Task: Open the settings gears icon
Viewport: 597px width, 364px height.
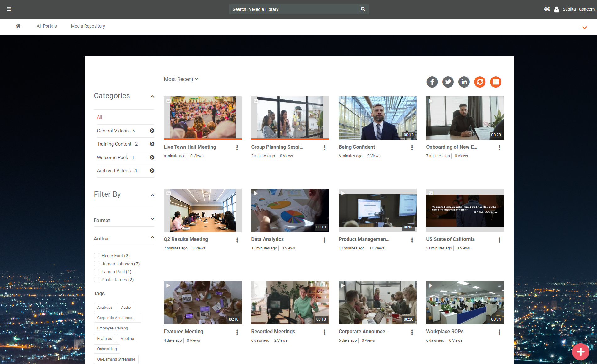Action: 547,9
